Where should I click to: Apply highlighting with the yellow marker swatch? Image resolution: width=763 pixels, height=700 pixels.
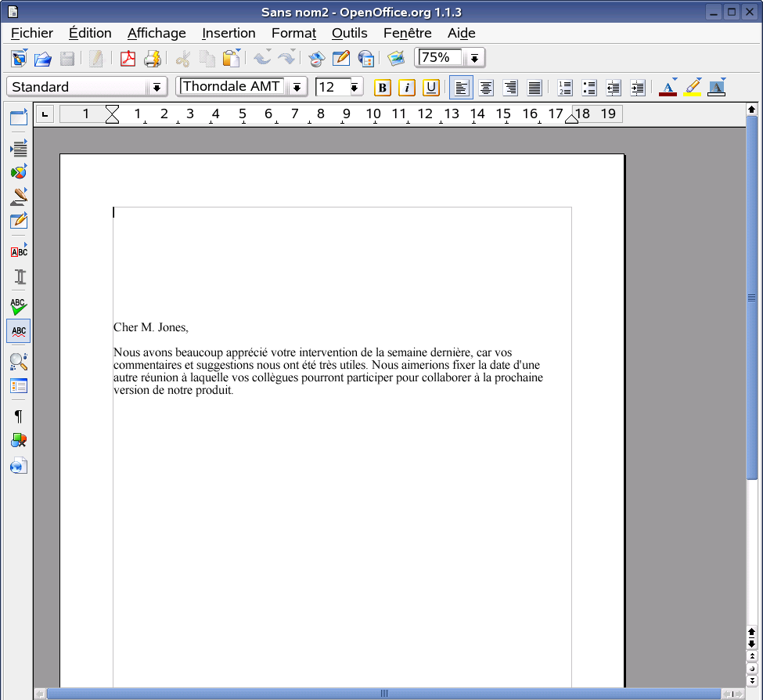pyautogui.click(x=692, y=87)
